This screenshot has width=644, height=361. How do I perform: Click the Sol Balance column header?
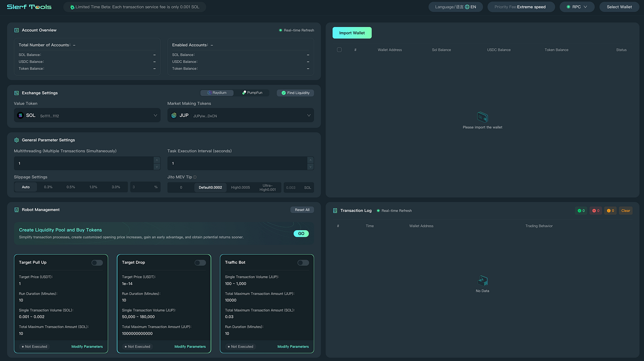pyautogui.click(x=441, y=50)
